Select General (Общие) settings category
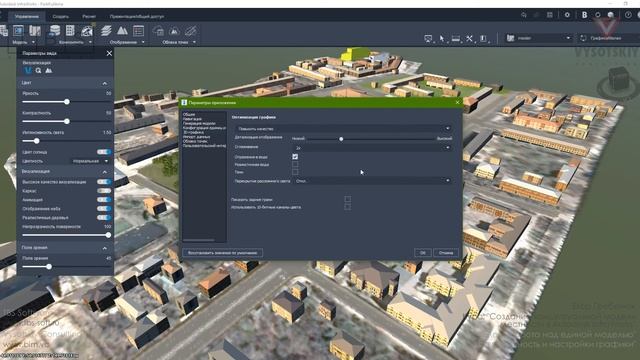 coord(189,115)
